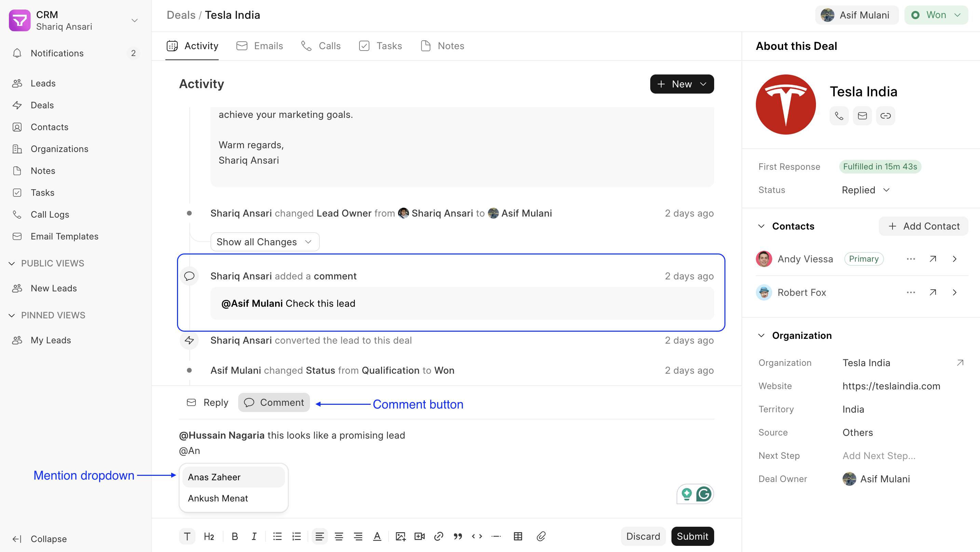Open Call Logs in the sidebar
Viewport: 980px width, 552px height.
point(76,214)
